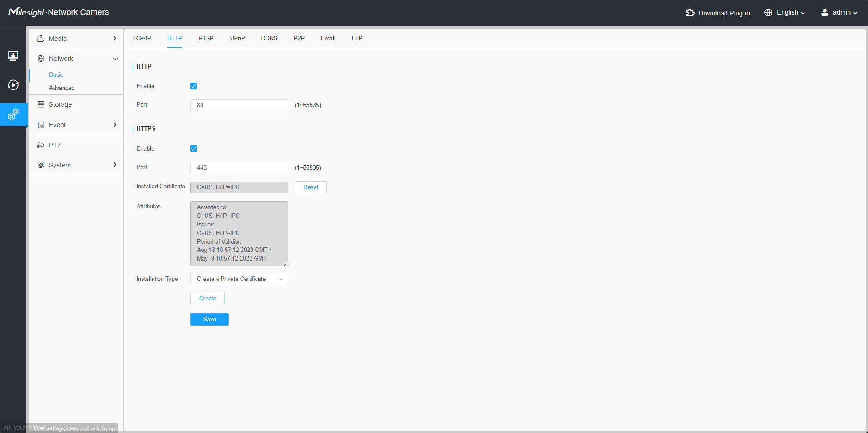Image resolution: width=868 pixels, height=433 pixels.
Task: Click the HTTPS Port field showing 443
Action: click(x=239, y=167)
